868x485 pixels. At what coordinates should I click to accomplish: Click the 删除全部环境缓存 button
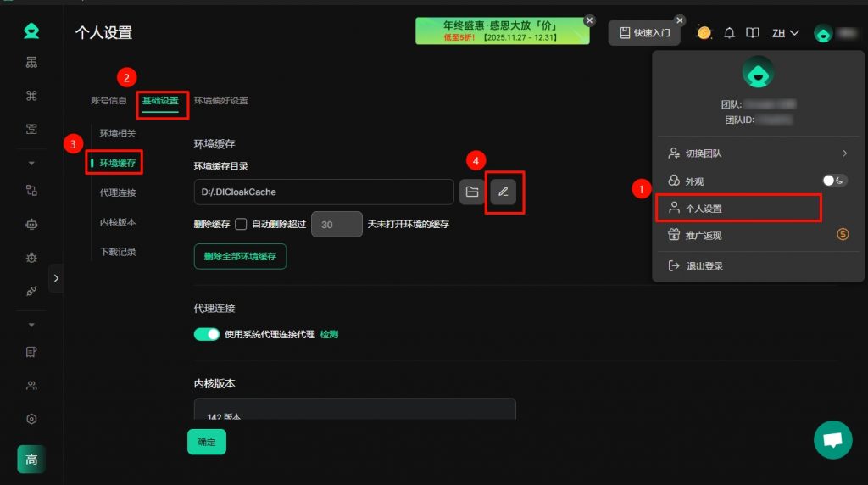(240, 256)
